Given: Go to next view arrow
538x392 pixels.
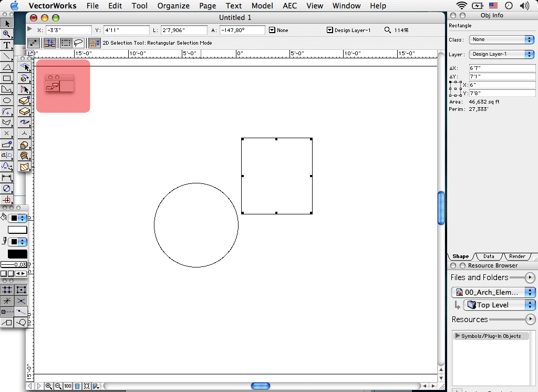Looking at the screenshot, I should (39, 386).
